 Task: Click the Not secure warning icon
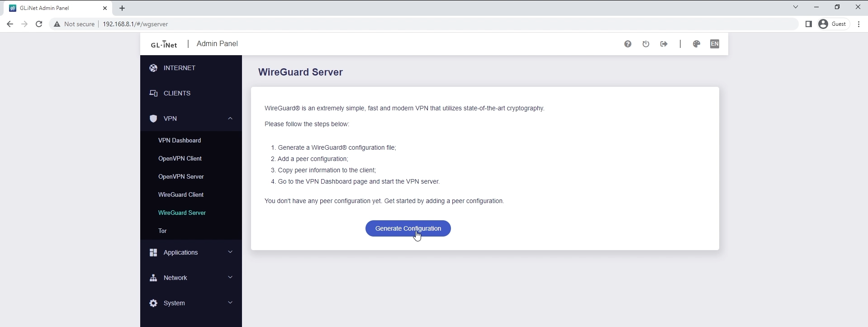(x=57, y=24)
